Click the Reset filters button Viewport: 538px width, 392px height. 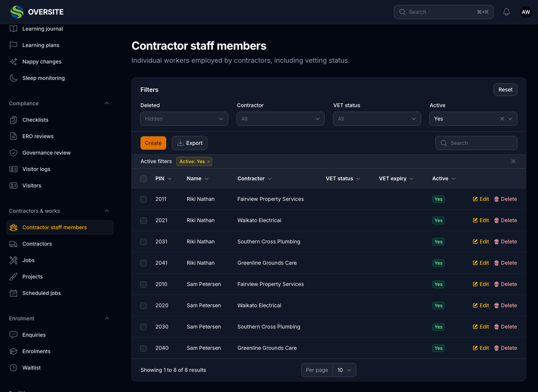(x=505, y=90)
